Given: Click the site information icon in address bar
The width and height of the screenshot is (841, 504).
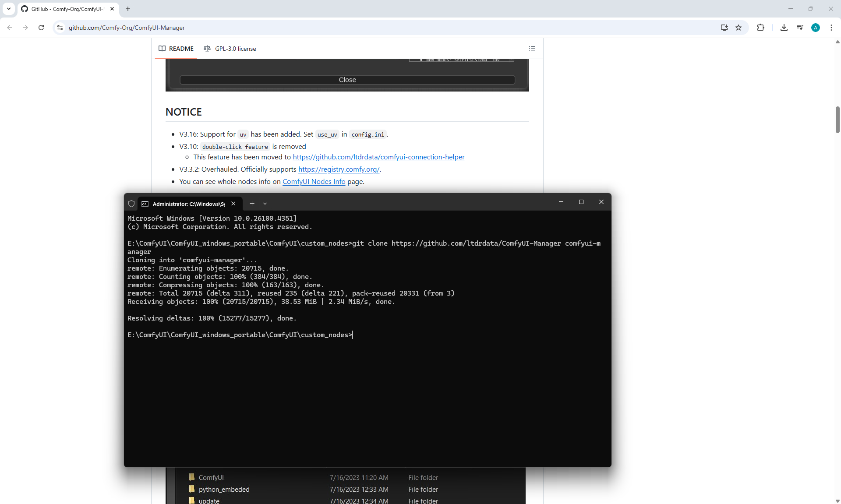Looking at the screenshot, I should point(60,28).
